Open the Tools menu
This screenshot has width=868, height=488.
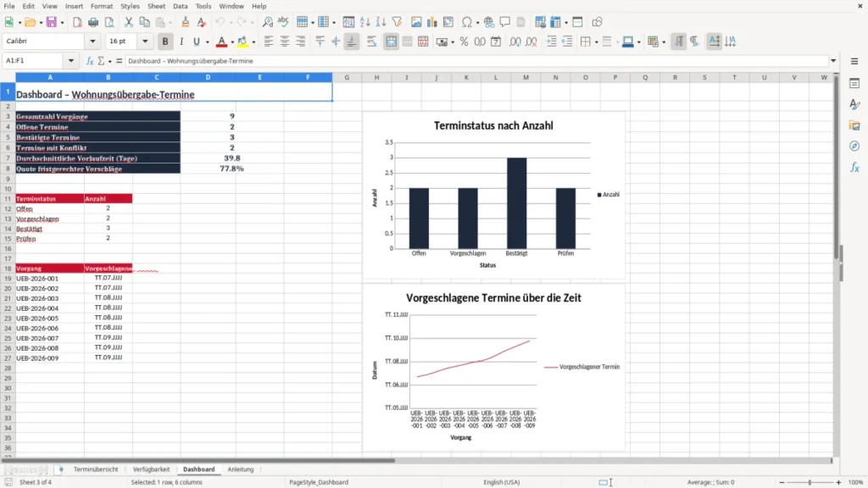pos(203,6)
